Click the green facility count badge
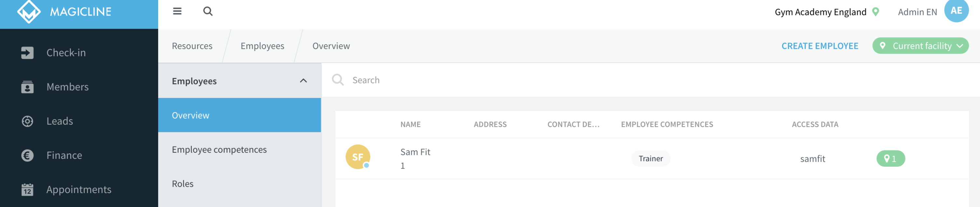The image size is (980, 207). pyautogui.click(x=891, y=159)
